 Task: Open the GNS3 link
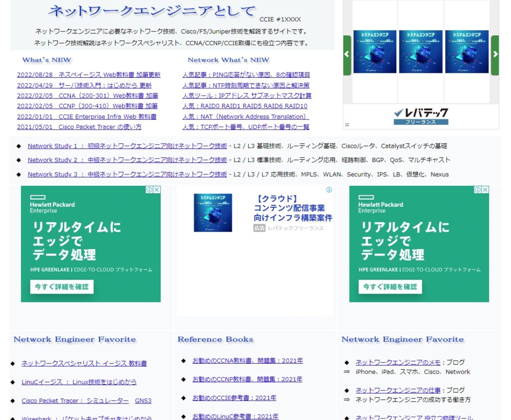(x=143, y=401)
